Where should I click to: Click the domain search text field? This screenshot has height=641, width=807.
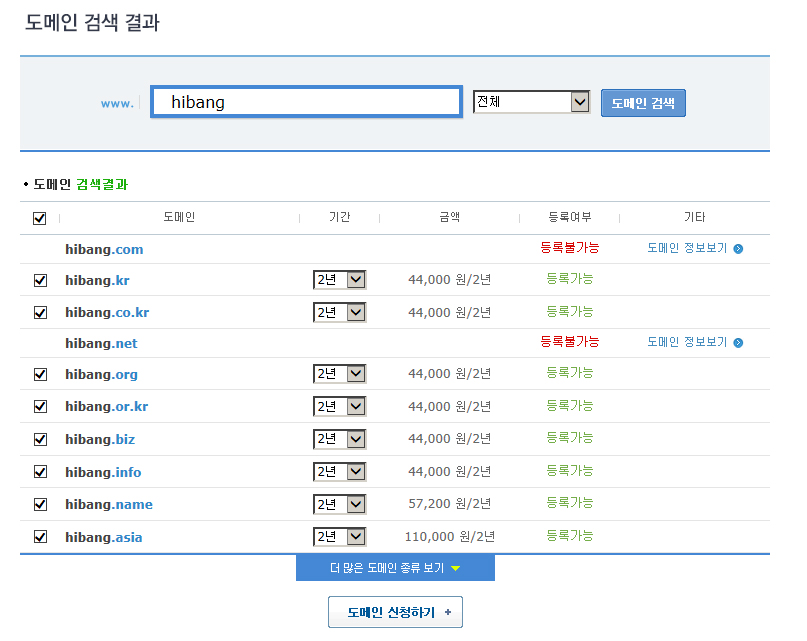pyautogui.click(x=306, y=102)
